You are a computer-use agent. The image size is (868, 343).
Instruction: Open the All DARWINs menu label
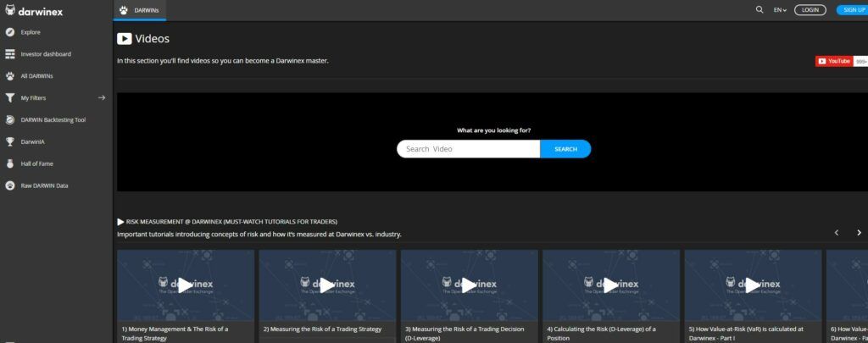click(37, 75)
